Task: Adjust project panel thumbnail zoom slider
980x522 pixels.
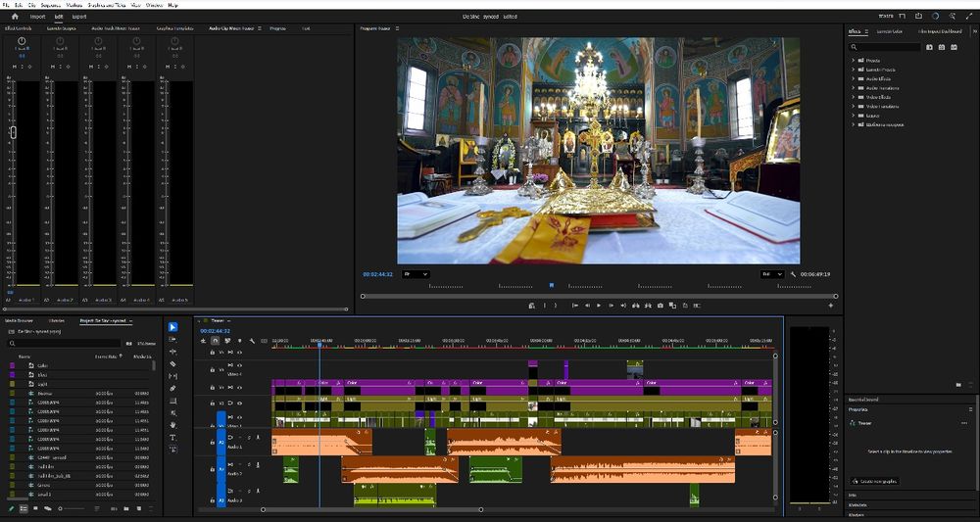Action: click(73, 509)
